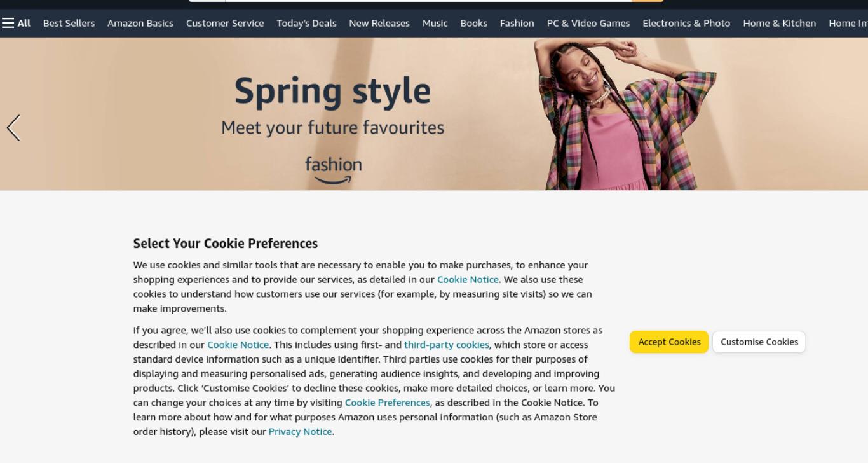Open the Books category

tap(474, 24)
